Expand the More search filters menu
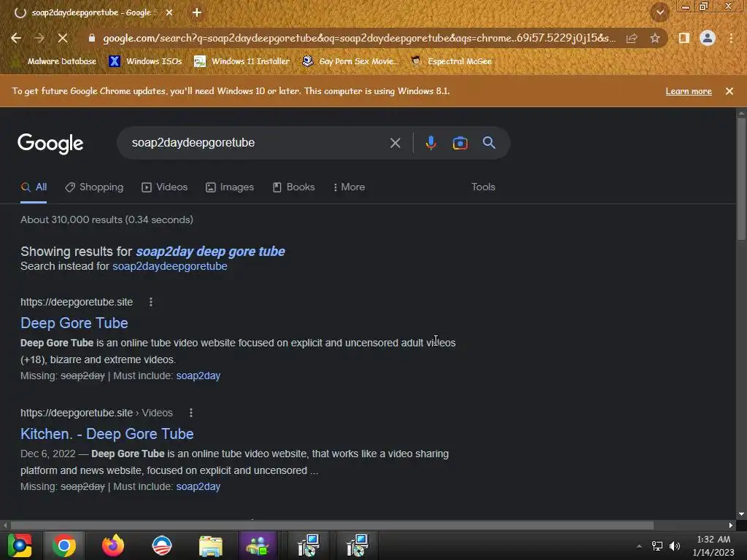 (x=349, y=187)
